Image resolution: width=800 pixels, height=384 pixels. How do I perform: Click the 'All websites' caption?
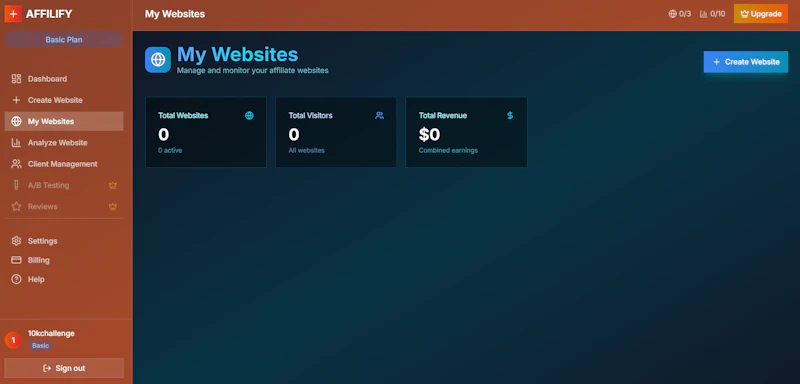306,150
